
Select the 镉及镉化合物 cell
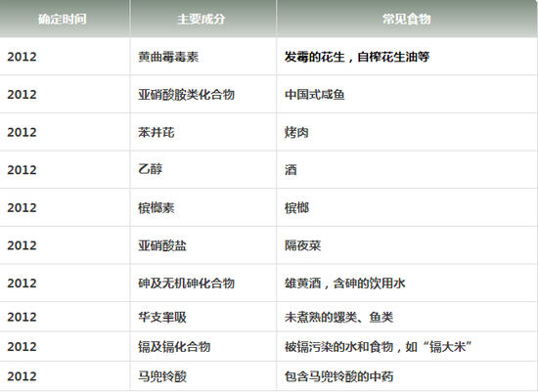click(202, 346)
